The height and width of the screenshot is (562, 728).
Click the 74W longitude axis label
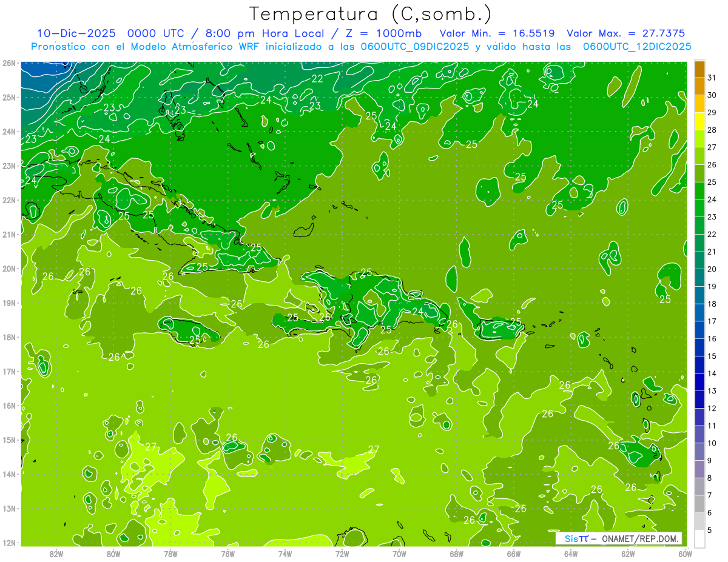click(x=285, y=554)
